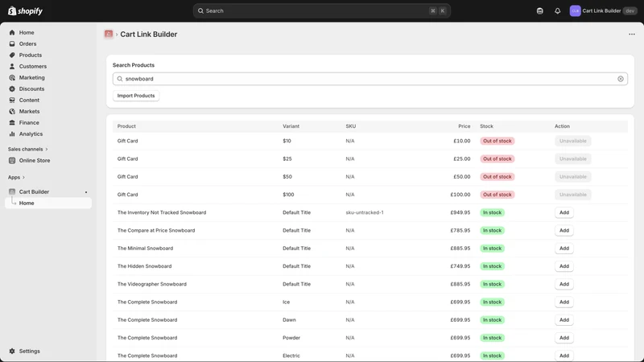Click the $50 variant cell

287,176
